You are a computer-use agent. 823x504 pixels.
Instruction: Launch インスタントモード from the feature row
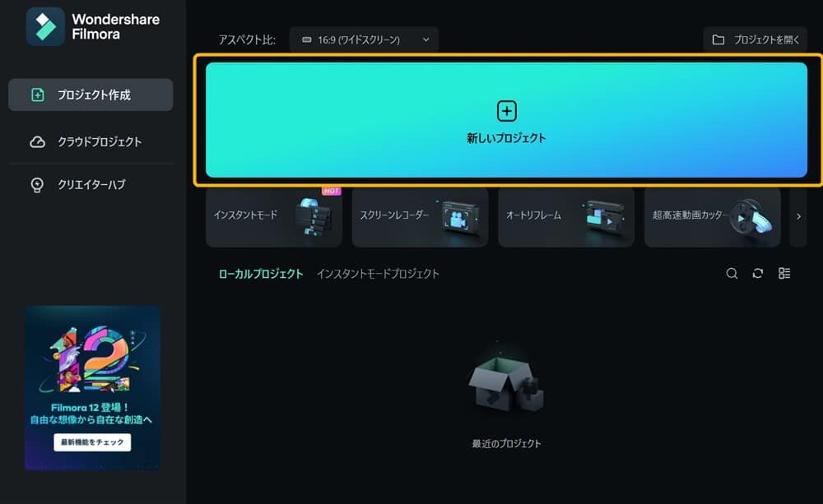(273, 217)
